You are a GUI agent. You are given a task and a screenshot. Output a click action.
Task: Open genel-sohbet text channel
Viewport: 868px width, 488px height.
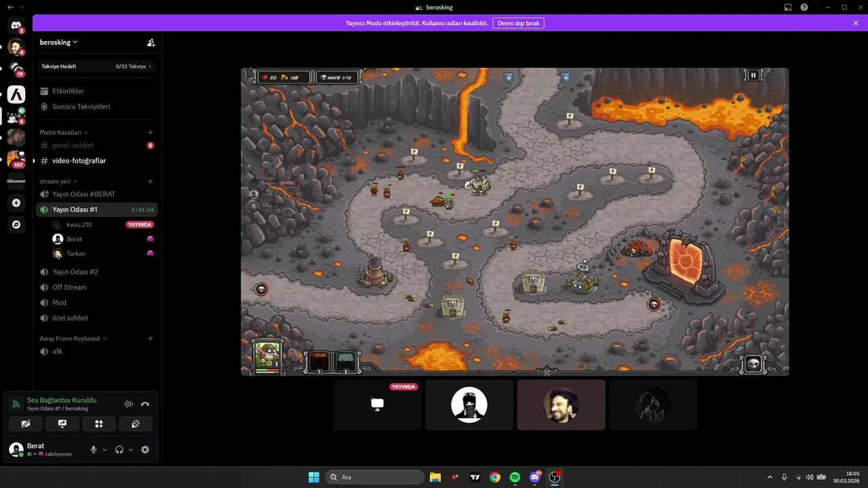[97, 145]
